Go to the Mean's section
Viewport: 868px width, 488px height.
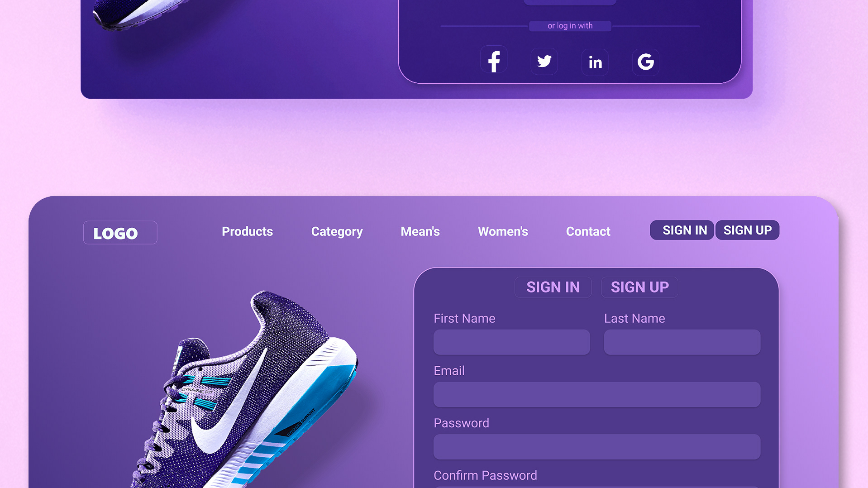click(x=420, y=231)
